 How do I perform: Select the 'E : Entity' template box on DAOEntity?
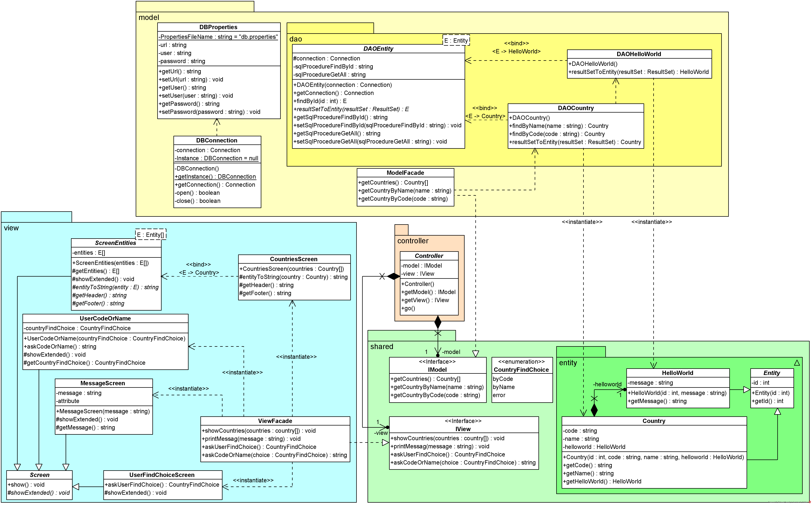pos(456,40)
